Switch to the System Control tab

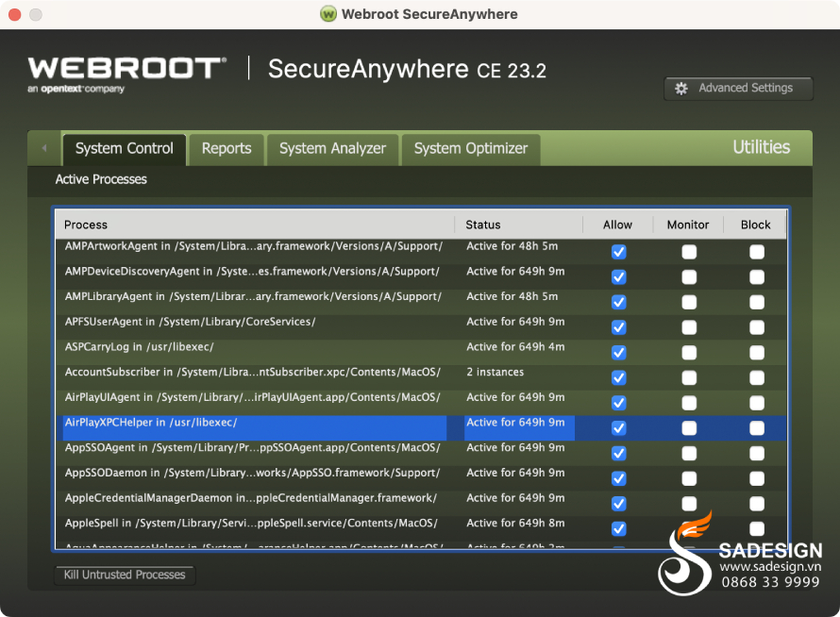tap(125, 149)
